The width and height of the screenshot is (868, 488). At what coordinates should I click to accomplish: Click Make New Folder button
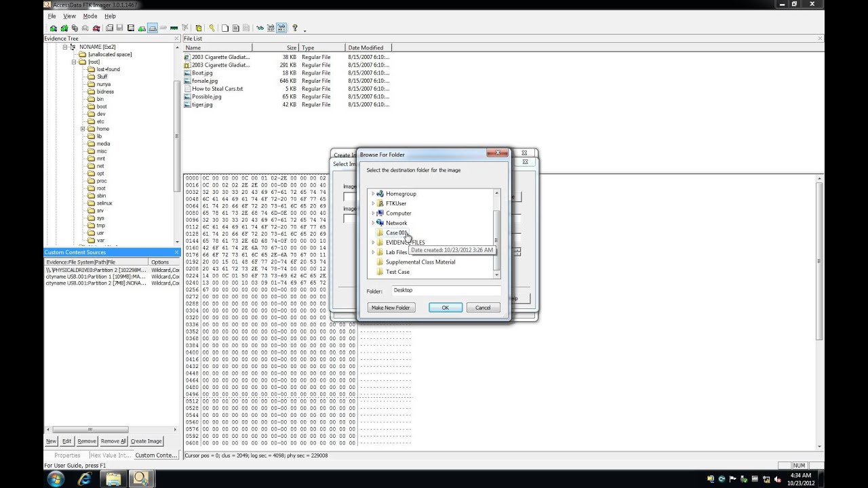click(391, 308)
